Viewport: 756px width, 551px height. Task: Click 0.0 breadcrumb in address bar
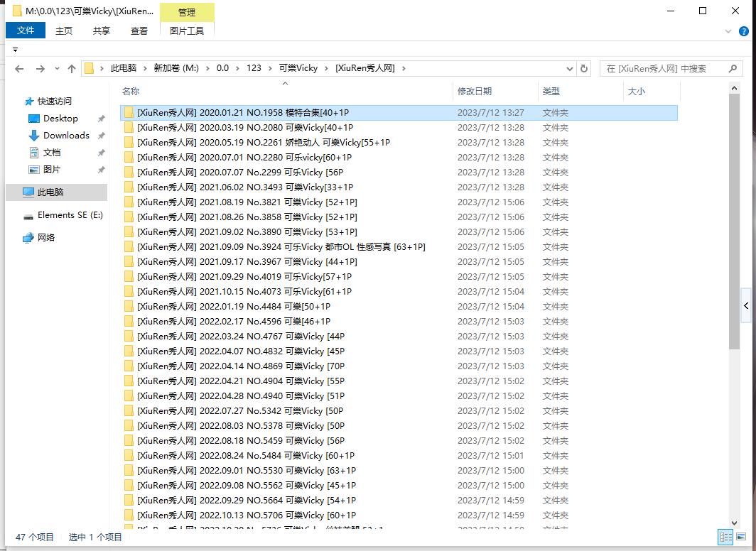click(x=223, y=68)
